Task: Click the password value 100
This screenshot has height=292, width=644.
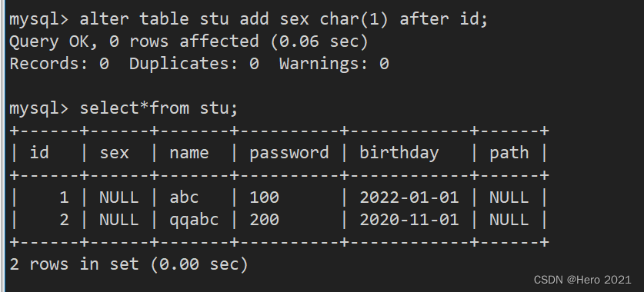Action: point(264,197)
